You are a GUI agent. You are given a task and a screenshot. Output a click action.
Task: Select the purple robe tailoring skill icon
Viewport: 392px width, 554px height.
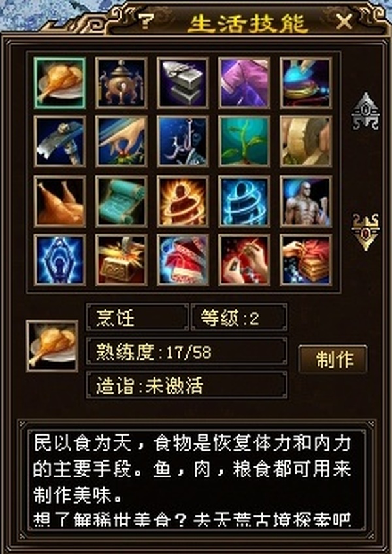[x=244, y=82]
